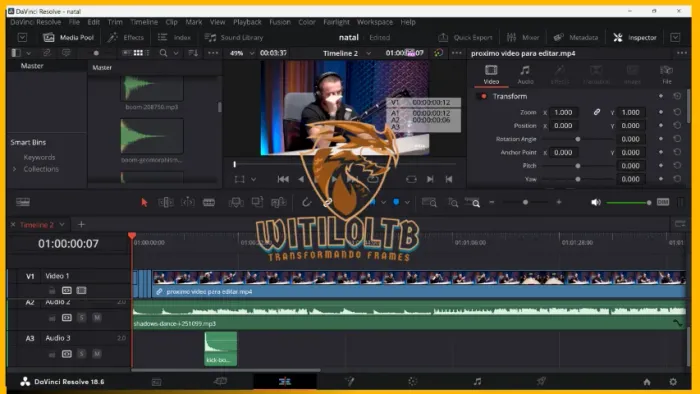The width and height of the screenshot is (700, 394).
Task: Open the Sound Library button
Action: 234,37
